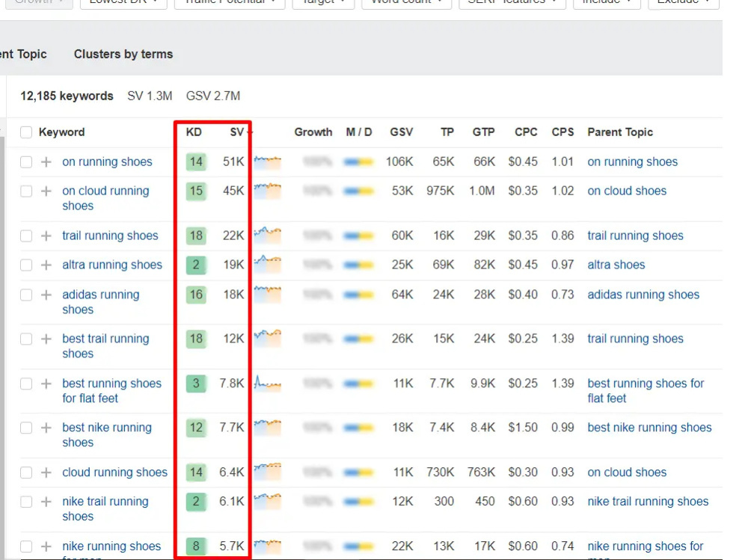748x560 pixels.
Task: Click plus icon beside 'nike trail running shoes'
Action: [x=46, y=502]
